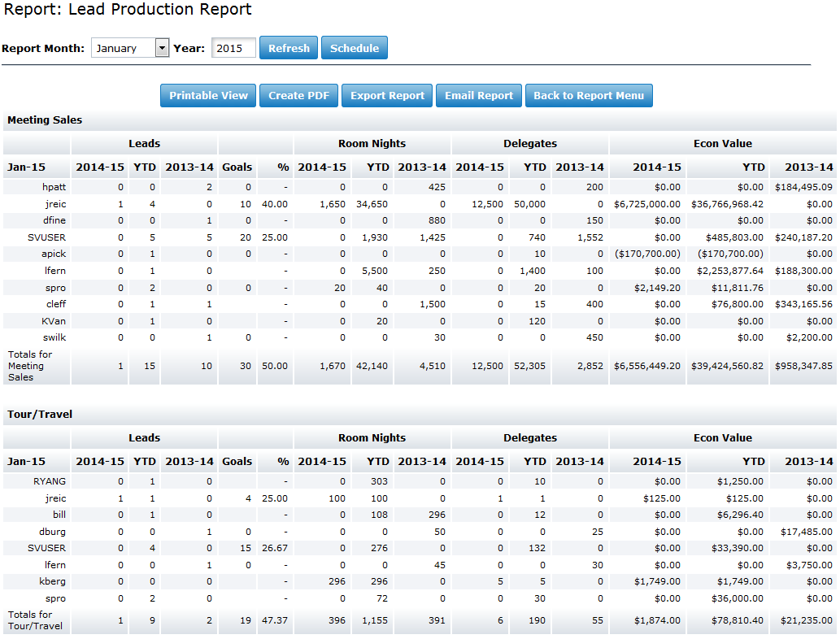Select the $11,811.76 cell
840x639 pixels.
pyautogui.click(x=738, y=288)
